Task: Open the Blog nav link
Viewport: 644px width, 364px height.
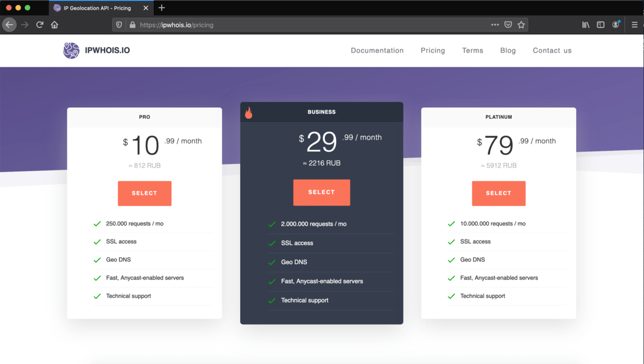Action: point(508,50)
